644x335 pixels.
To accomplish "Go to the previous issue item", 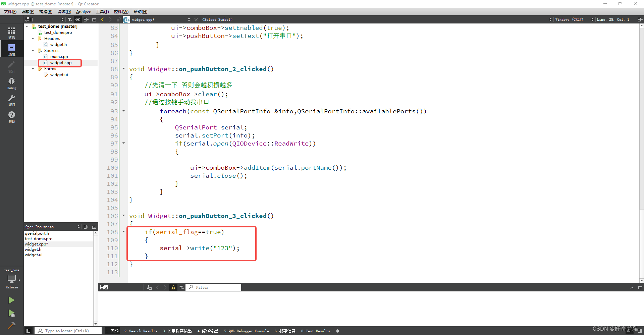I will click(157, 287).
